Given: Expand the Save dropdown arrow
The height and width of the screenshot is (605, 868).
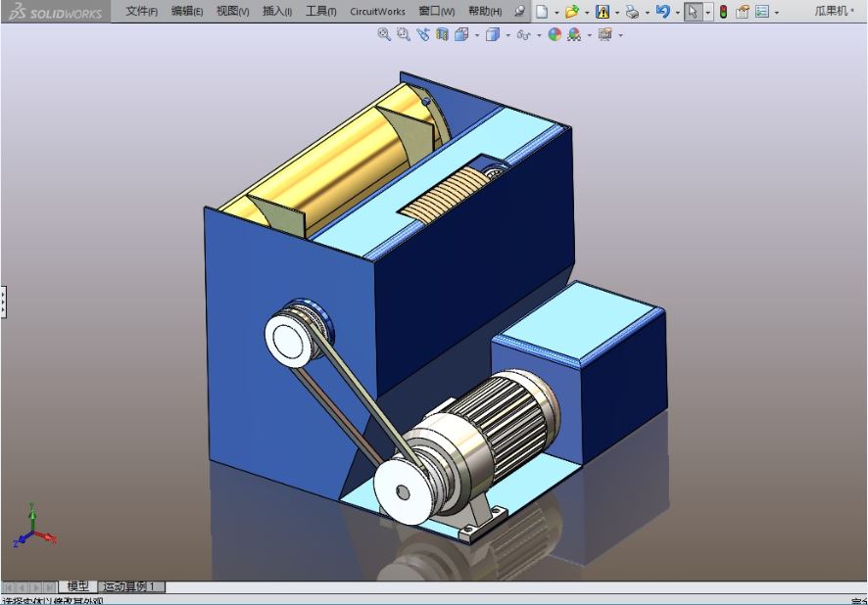Looking at the screenshot, I should point(616,12).
